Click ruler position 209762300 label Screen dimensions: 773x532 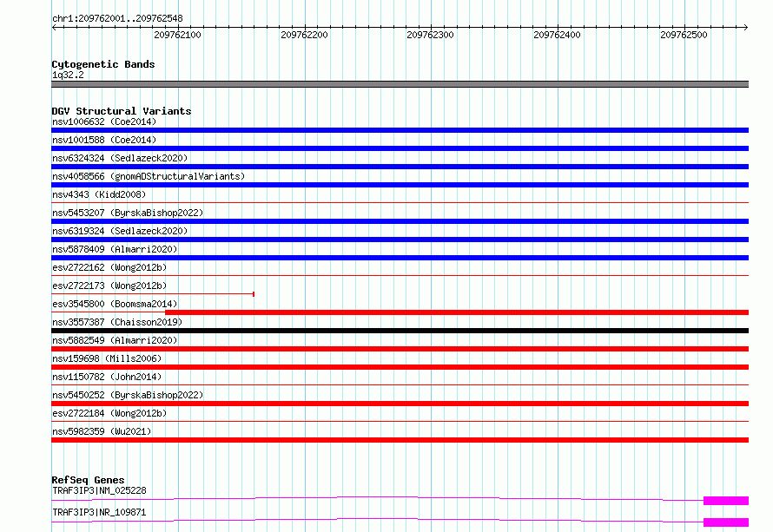click(430, 35)
